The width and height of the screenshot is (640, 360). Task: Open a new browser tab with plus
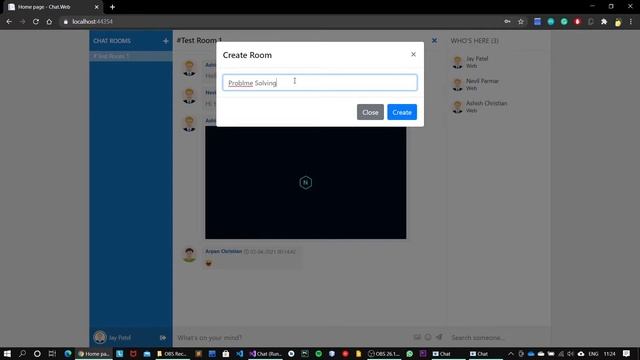click(x=112, y=7)
